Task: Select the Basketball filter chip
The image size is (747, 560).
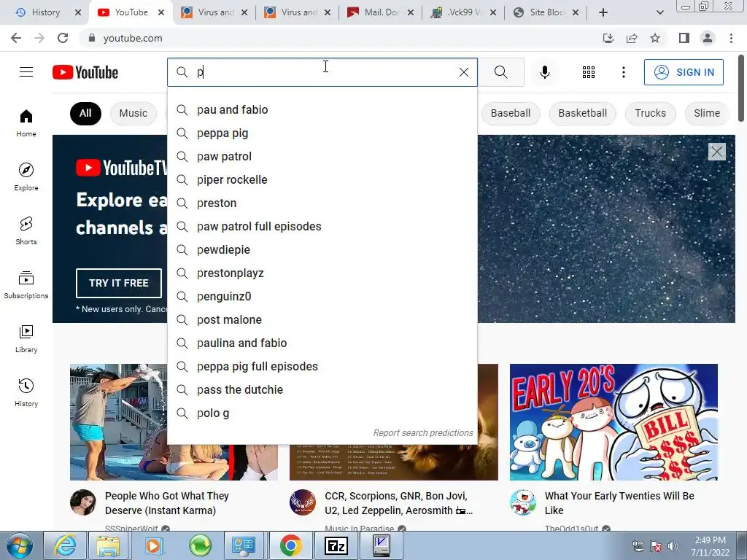Action: click(582, 113)
